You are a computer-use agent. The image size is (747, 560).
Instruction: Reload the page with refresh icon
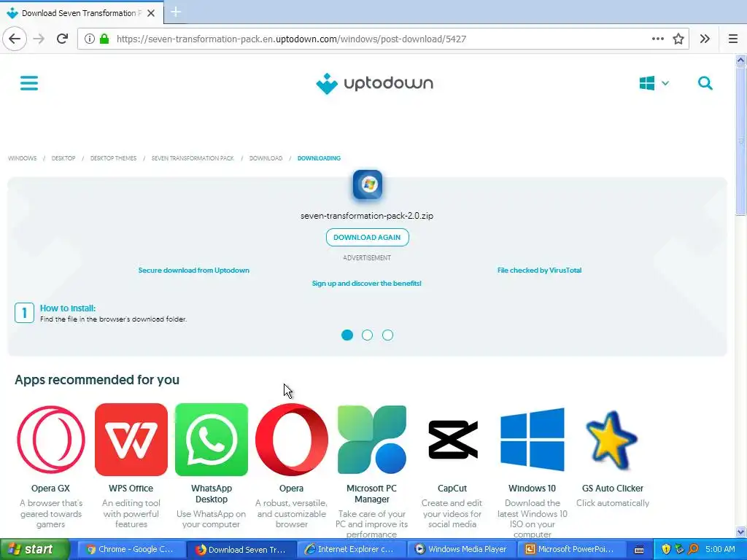click(x=62, y=39)
